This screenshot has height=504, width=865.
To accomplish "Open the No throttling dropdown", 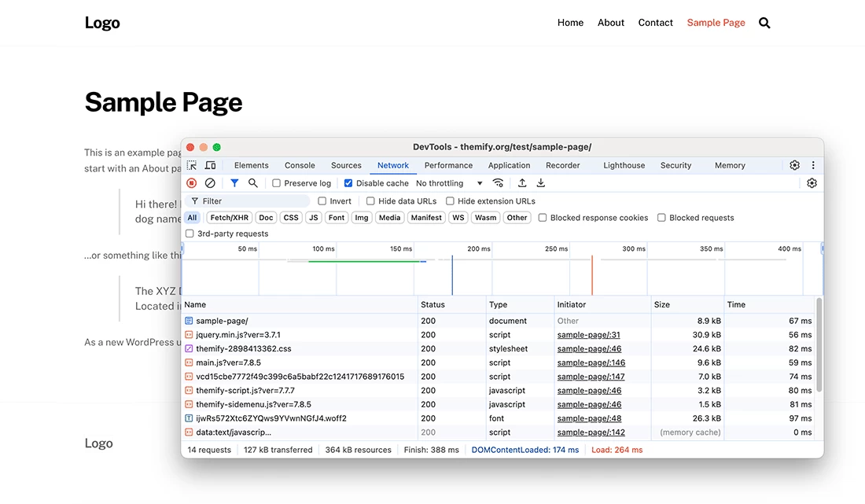I will tap(449, 183).
